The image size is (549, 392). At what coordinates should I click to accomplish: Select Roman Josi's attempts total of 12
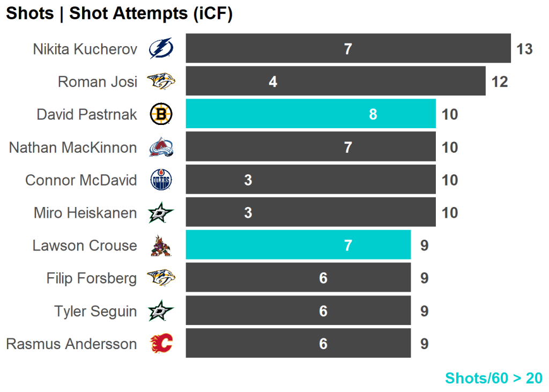[500, 82]
